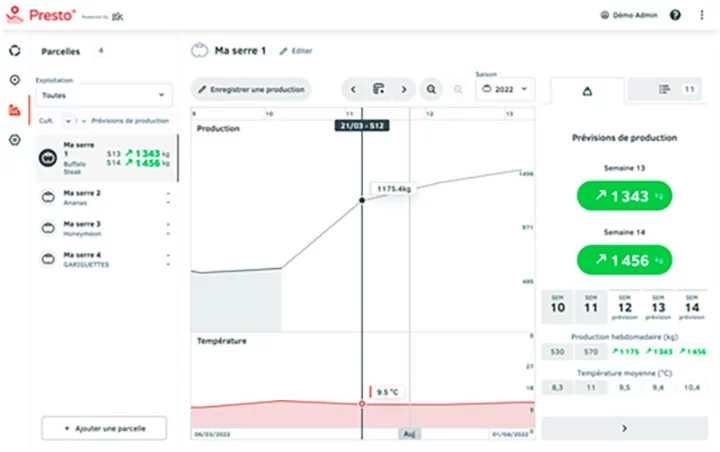Advance to next period with right chevron
The width and height of the screenshot is (720, 452).
tap(403, 89)
